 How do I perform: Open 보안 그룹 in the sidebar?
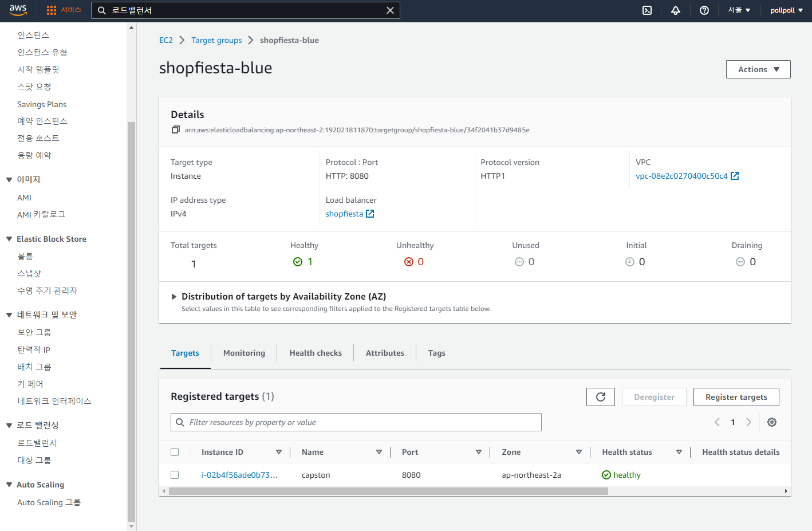(x=34, y=332)
